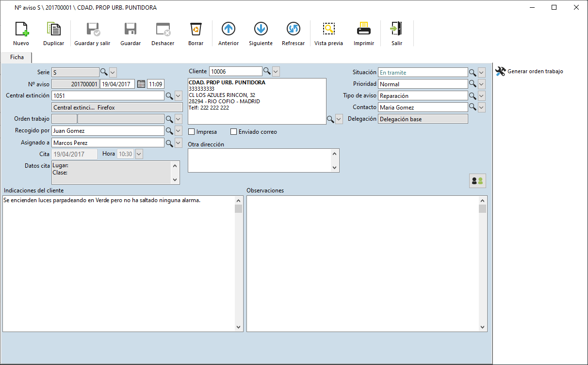Expand Tipo de aviso dropdown arrow

coord(482,95)
